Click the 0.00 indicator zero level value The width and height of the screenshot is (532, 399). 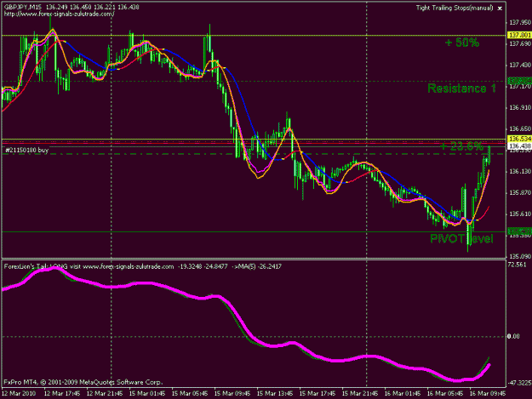(513, 336)
